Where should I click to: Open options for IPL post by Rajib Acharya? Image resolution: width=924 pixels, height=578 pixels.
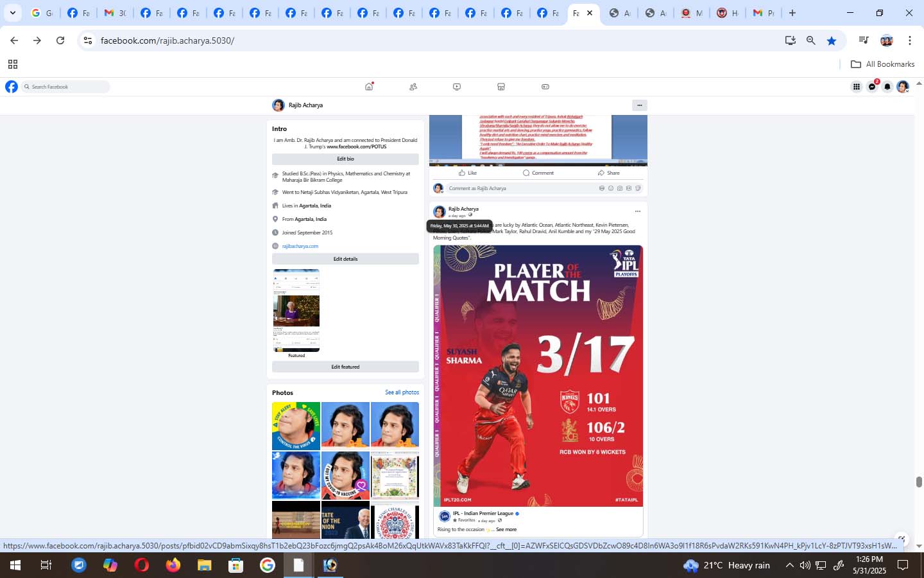[x=637, y=211]
